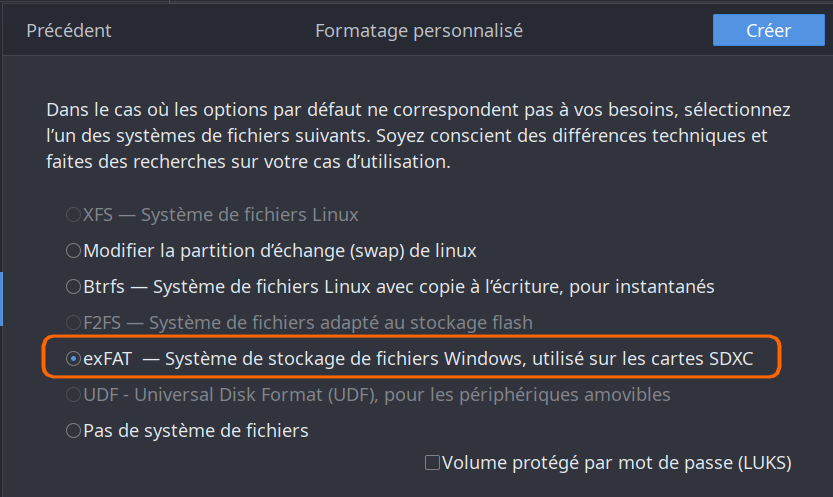Select the F2FS radio button

(73, 323)
